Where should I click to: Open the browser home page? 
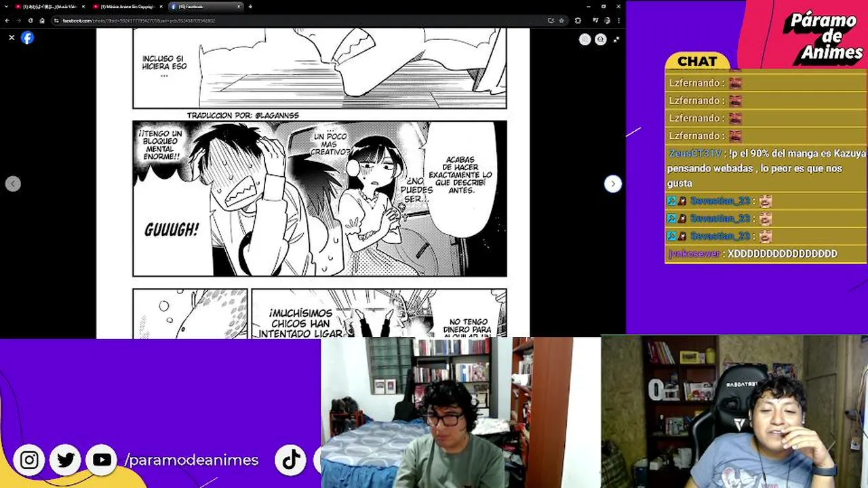(x=42, y=20)
